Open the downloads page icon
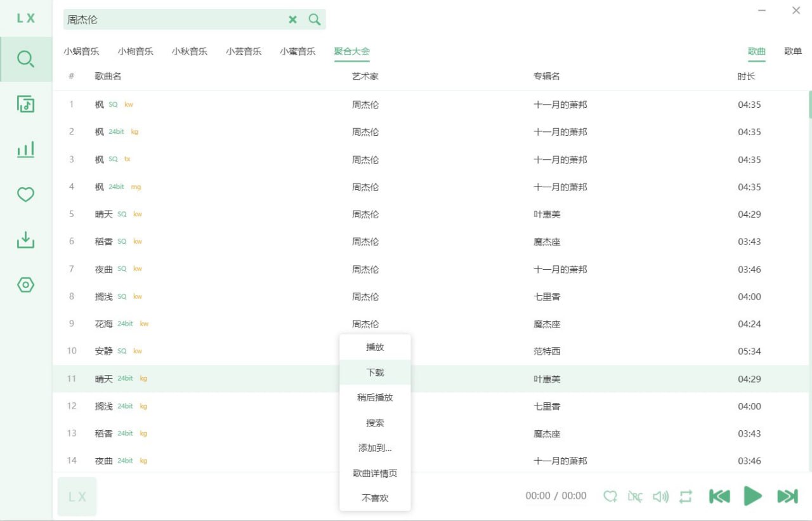Viewport: 812px width, 521px height. tap(25, 240)
